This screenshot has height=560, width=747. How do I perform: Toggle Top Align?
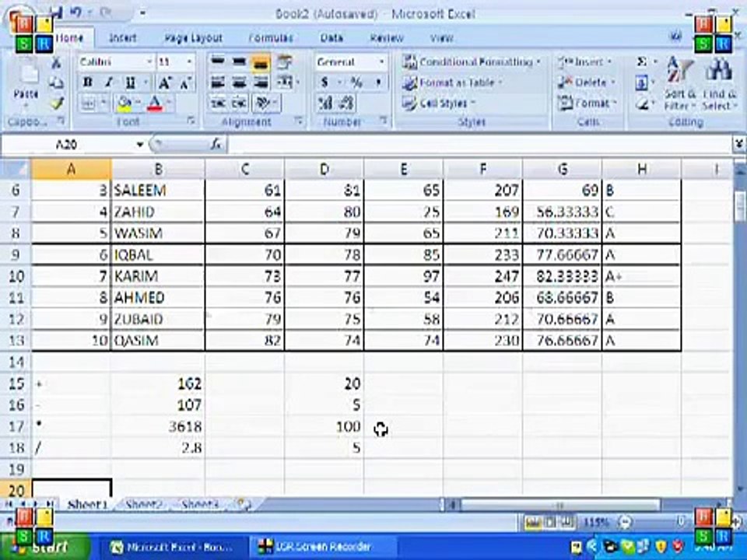[x=218, y=62]
